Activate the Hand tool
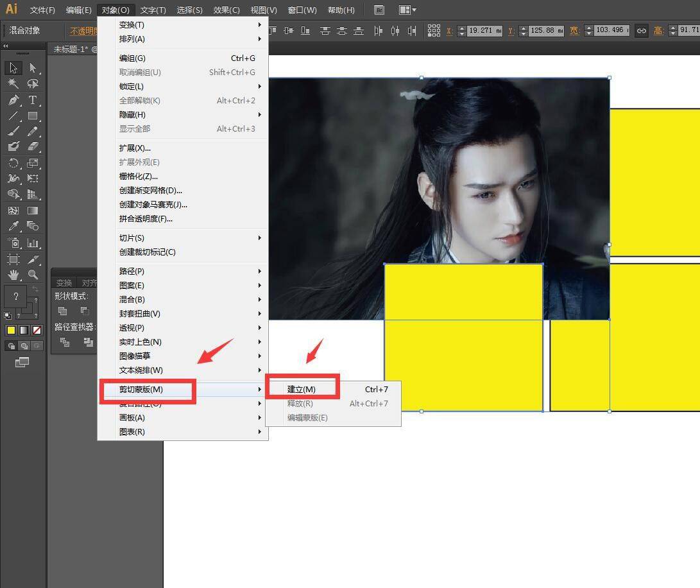The width and height of the screenshot is (700, 588). pyautogui.click(x=13, y=275)
